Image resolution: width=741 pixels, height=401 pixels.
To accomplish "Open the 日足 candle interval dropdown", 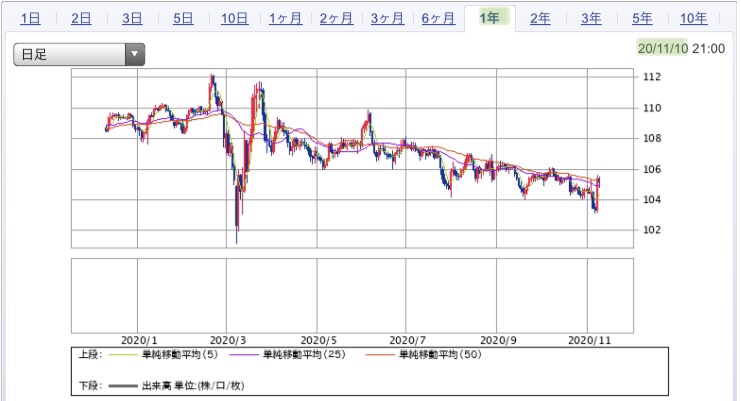I will pos(79,54).
